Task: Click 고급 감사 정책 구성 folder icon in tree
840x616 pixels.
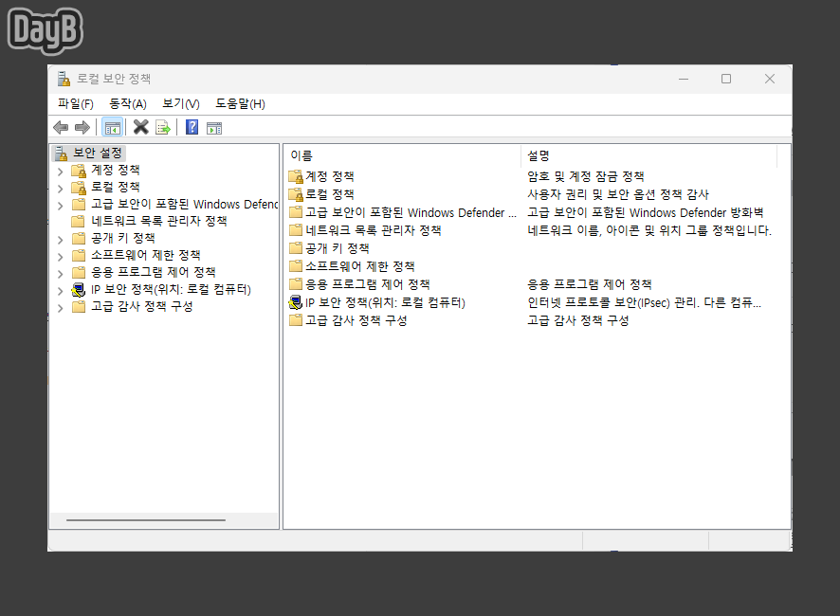Action: pos(78,307)
